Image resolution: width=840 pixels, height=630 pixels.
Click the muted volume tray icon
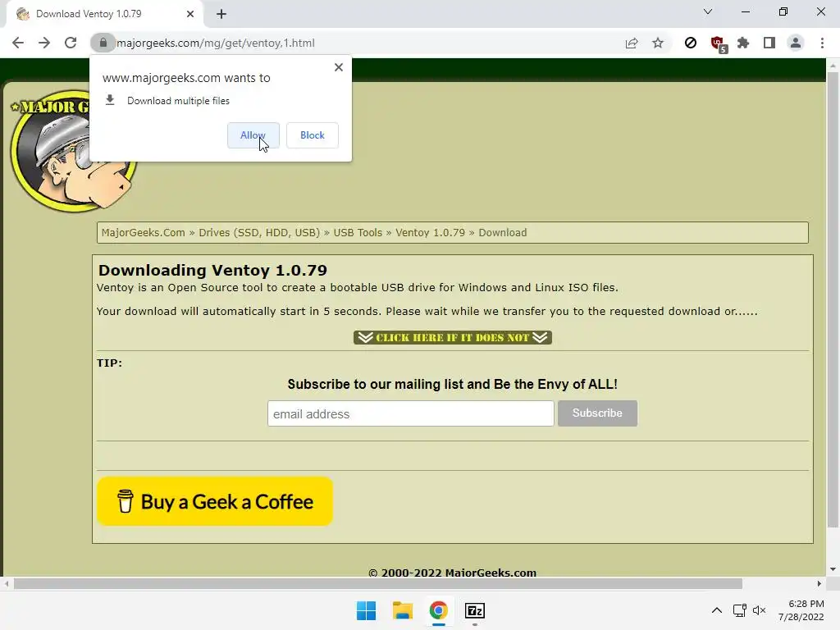coord(759,610)
